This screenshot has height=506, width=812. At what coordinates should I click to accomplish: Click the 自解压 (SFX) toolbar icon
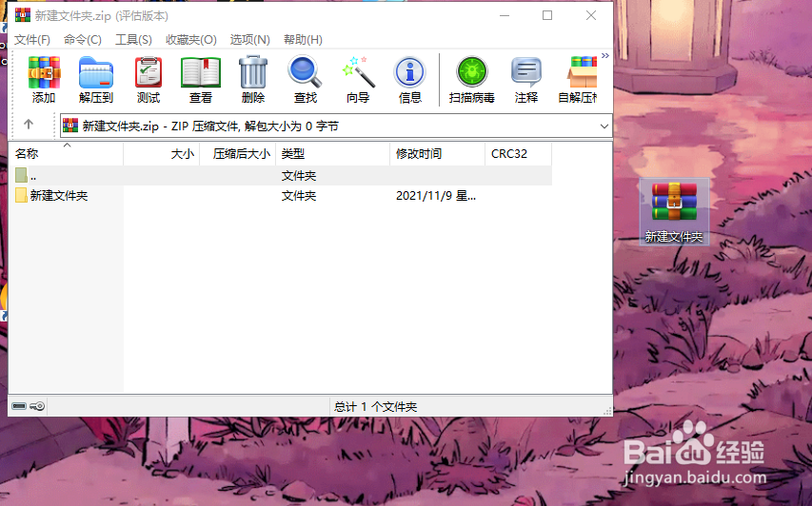click(x=578, y=80)
